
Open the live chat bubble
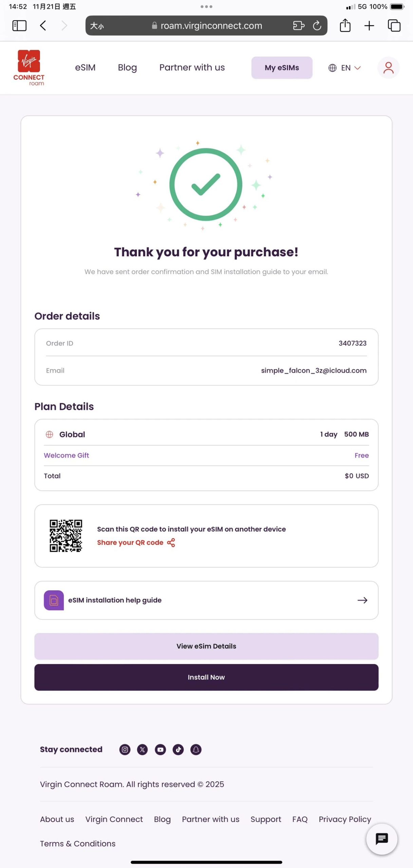pyautogui.click(x=382, y=839)
